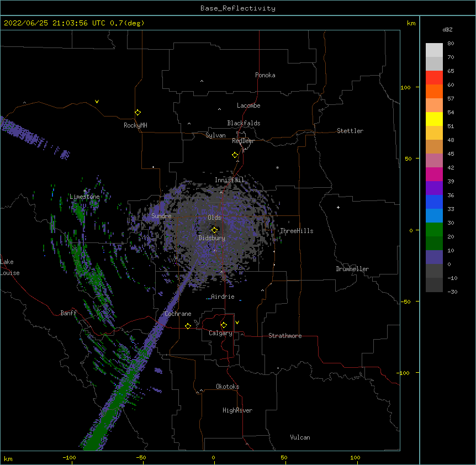Image resolution: width=476 pixels, height=465 pixels.
Task: Click the ThreeHills label
Action: (297, 231)
